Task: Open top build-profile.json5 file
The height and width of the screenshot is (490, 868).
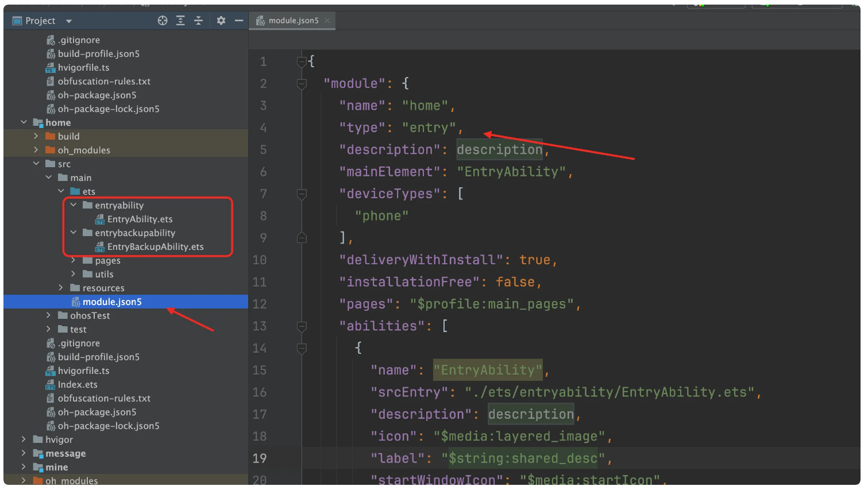Action: coord(98,53)
